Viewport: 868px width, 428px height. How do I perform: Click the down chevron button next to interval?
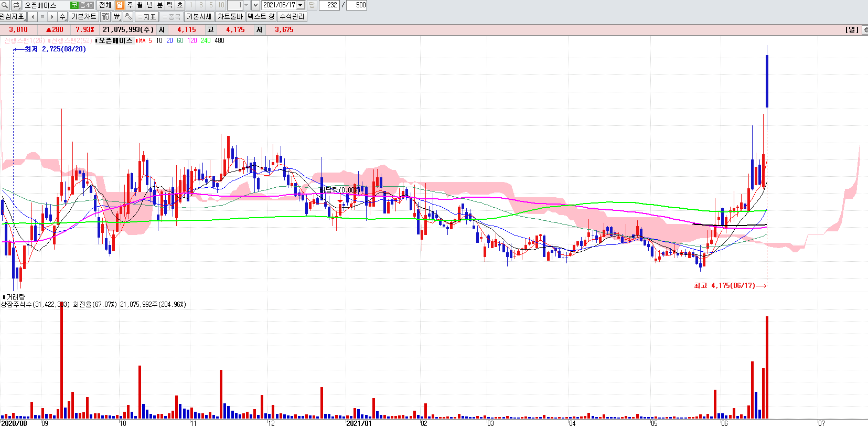pyautogui.click(x=255, y=5)
